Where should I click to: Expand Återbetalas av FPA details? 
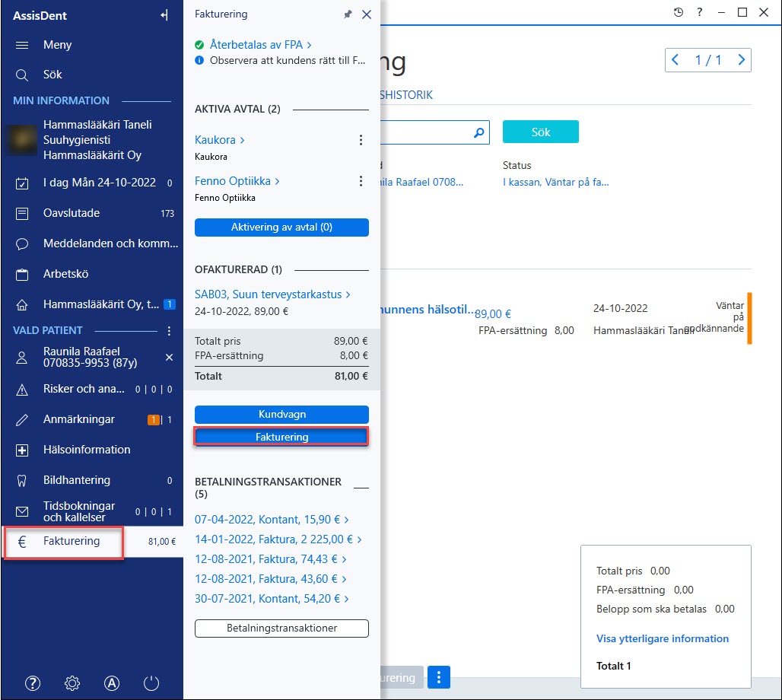point(261,45)
